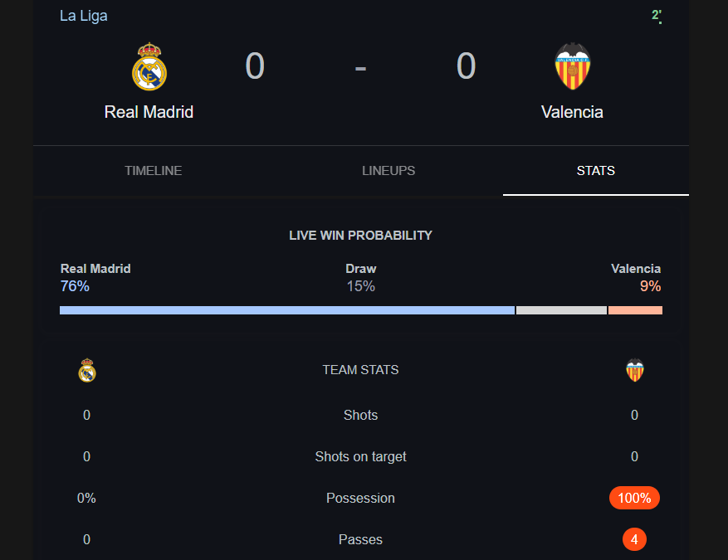Click Valencia's 100% possession badge
The width and height of the screenshot is (728, 560).
point(634,498)
